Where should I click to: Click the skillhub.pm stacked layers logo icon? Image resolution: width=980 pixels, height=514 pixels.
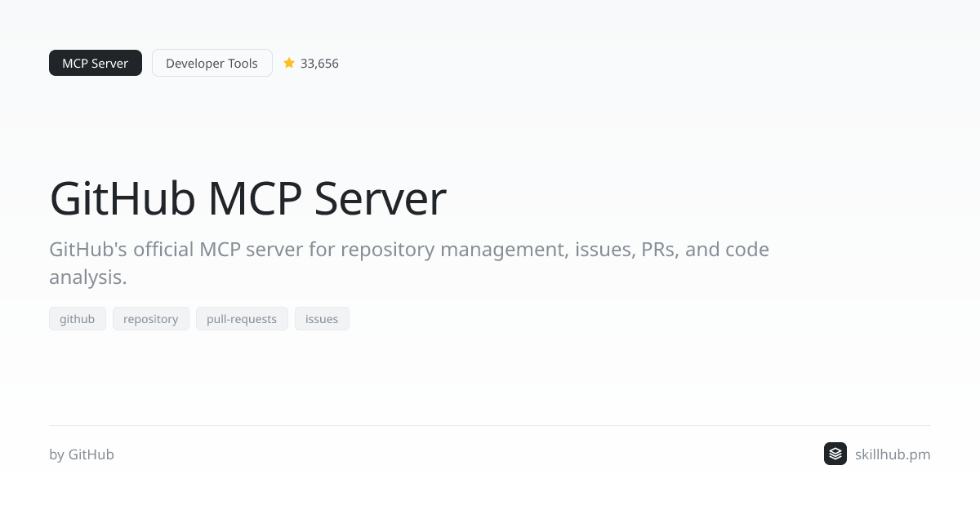835,454
